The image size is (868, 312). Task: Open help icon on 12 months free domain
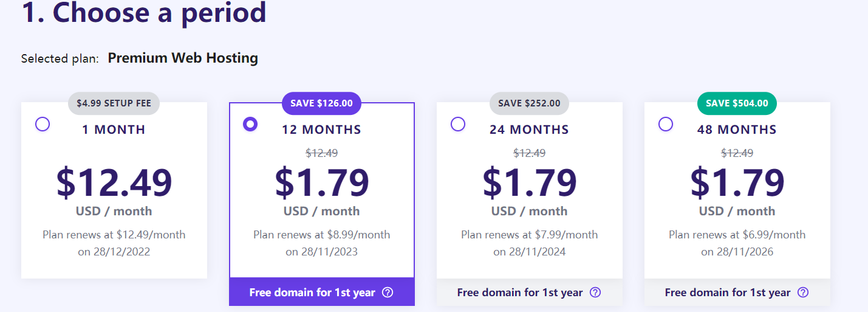388,293
